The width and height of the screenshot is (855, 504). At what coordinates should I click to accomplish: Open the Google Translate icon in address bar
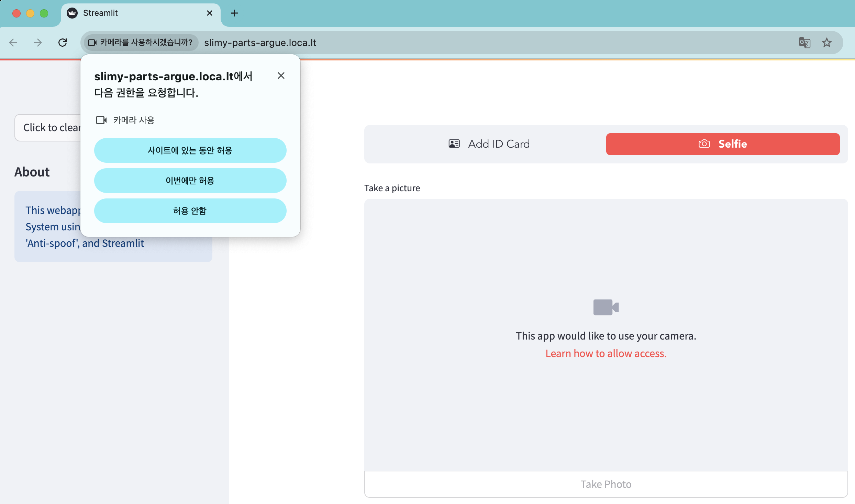coord(804,43)
